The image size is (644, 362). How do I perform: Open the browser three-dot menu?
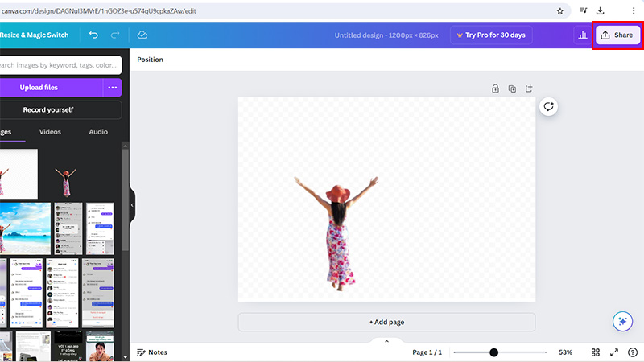(634, 11)
